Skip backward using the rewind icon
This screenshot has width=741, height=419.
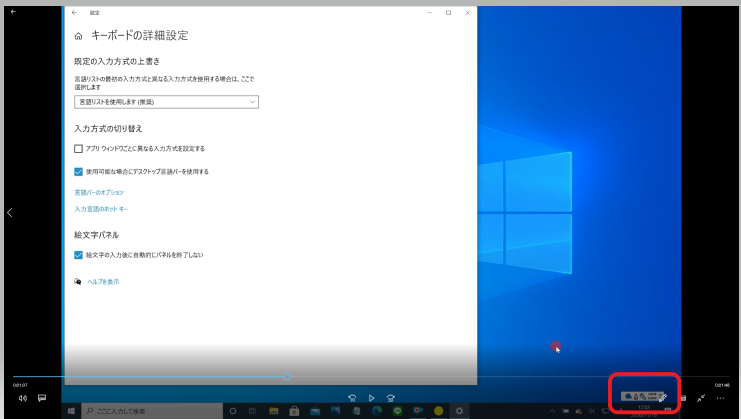[x=352, y=398]
